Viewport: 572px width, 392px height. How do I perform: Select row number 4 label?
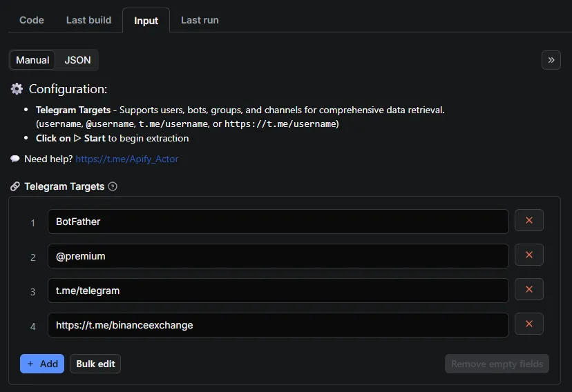(33, 326)
